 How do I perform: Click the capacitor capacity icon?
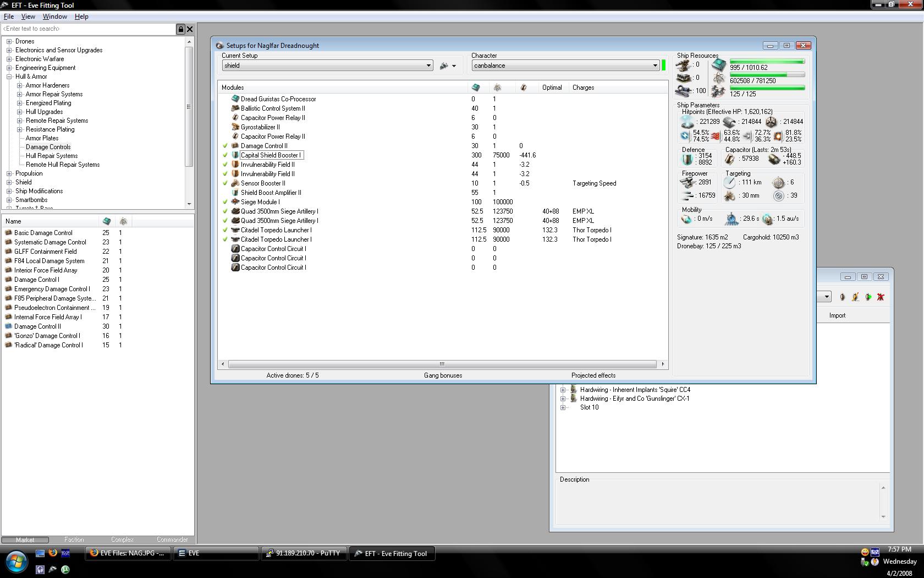(x=730, y=159)
